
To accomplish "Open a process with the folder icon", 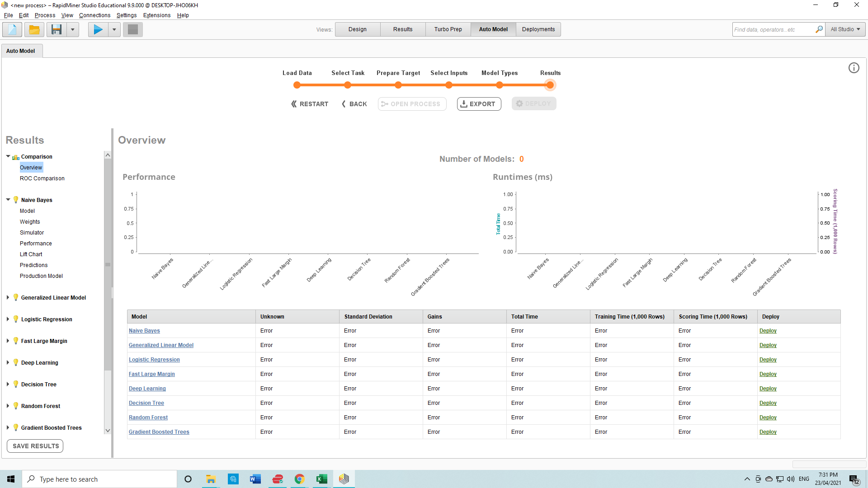I will [x=34, y=29].
